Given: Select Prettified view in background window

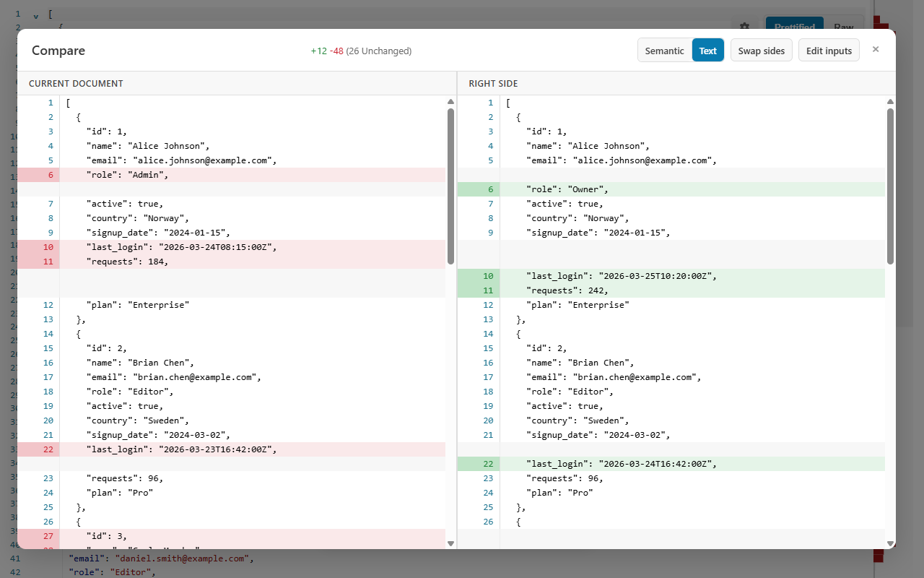Looking at the screenshot, I should 794,25.
